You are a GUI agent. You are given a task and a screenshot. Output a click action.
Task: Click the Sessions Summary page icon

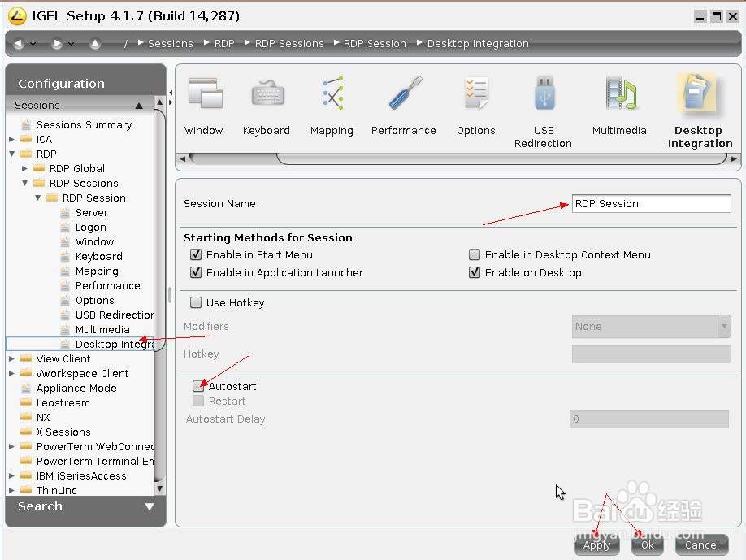(x=26, y=124)
